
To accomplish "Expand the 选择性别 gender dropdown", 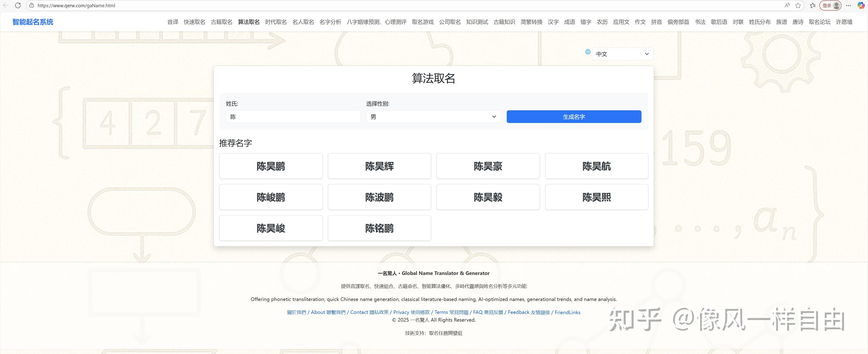I will point(433,117).
